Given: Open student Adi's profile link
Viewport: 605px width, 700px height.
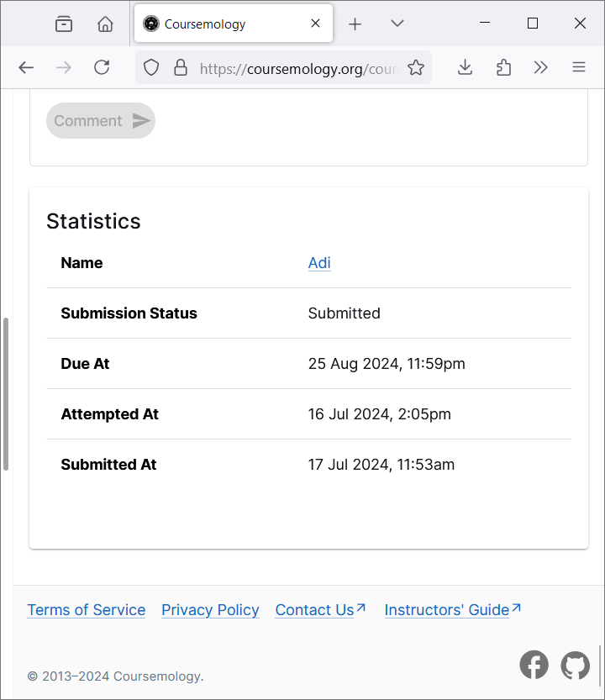Looking at the screenshot, I should pyautogui.click(x=319, y=263).
